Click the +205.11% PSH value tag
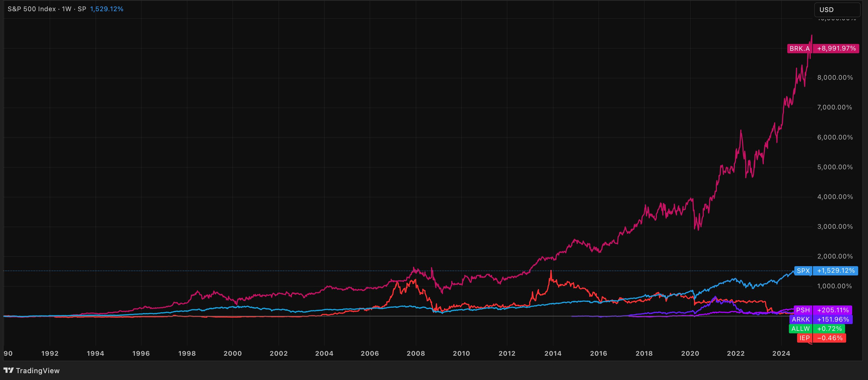The width and height of the screenshot is (868, 380). pos(833,310)
